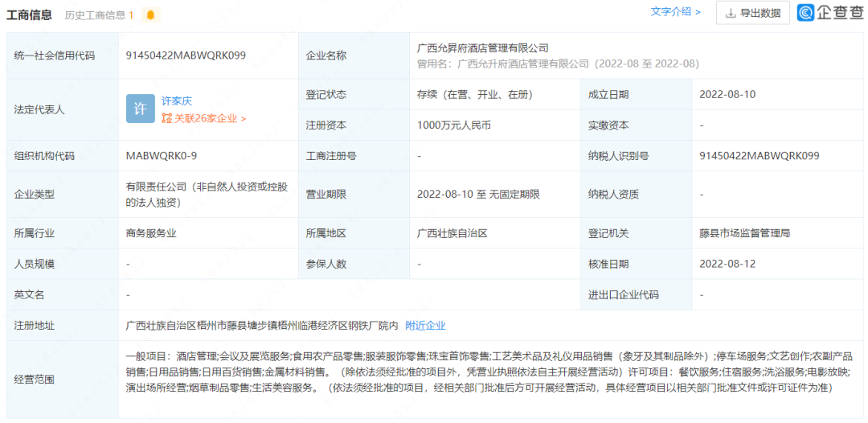Click registered capital 1000万元人民币
The width and height of the screenshot is (868, 423).
(x=454, y=125)
